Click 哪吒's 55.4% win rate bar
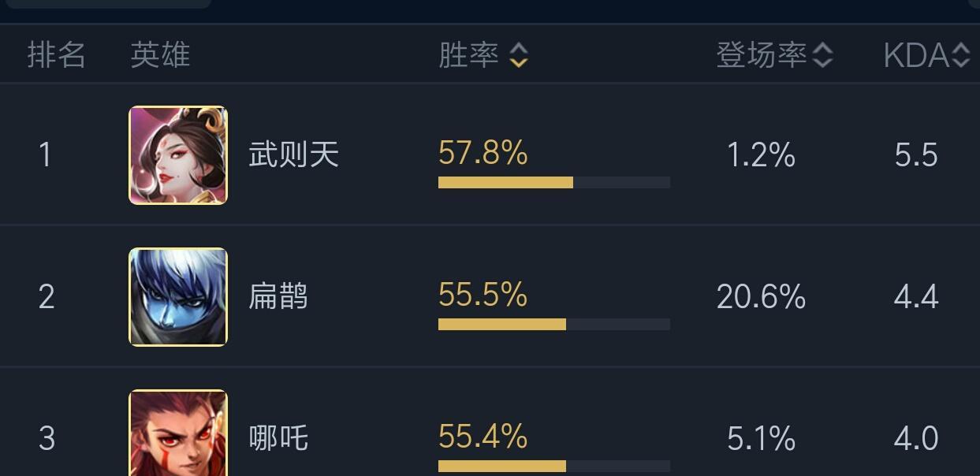Image resolution: width=980 pixels, height=476 pixels. pos(554,467)
